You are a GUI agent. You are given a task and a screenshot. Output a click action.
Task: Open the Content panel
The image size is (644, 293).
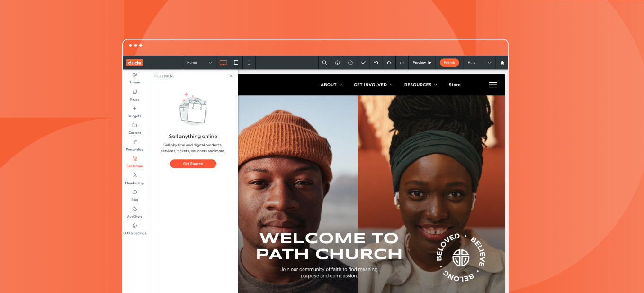[134, 128]
